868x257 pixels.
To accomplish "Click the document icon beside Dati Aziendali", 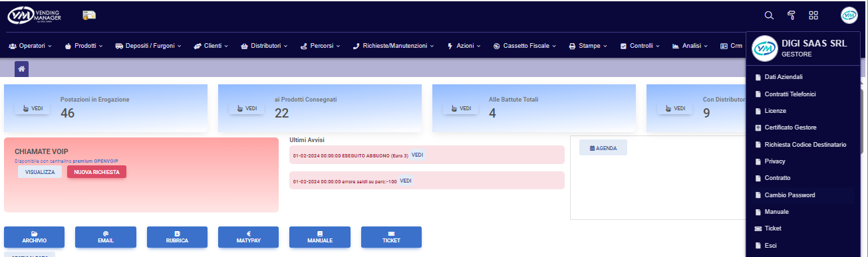I will coord(758,77).
